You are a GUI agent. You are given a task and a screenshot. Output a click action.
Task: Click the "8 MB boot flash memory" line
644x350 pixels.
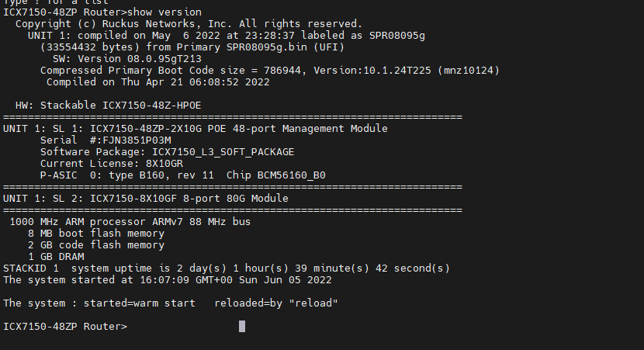click(x=96, y=234)
